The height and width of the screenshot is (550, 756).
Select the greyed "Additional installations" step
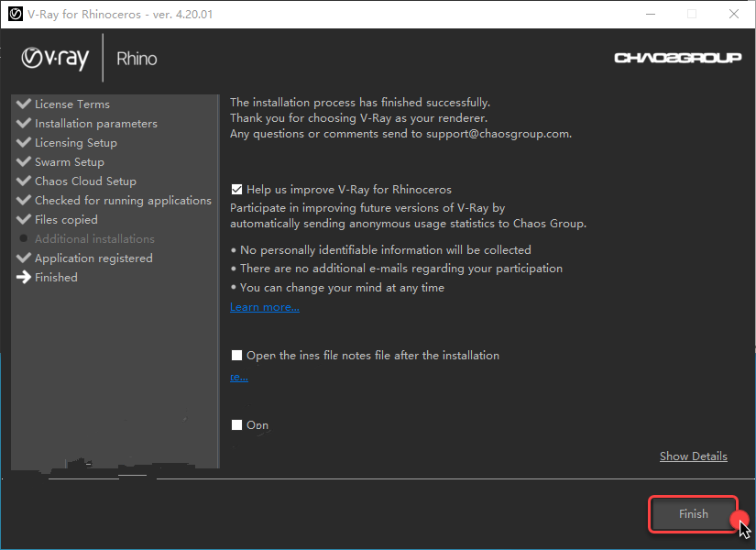click(94, 239)
